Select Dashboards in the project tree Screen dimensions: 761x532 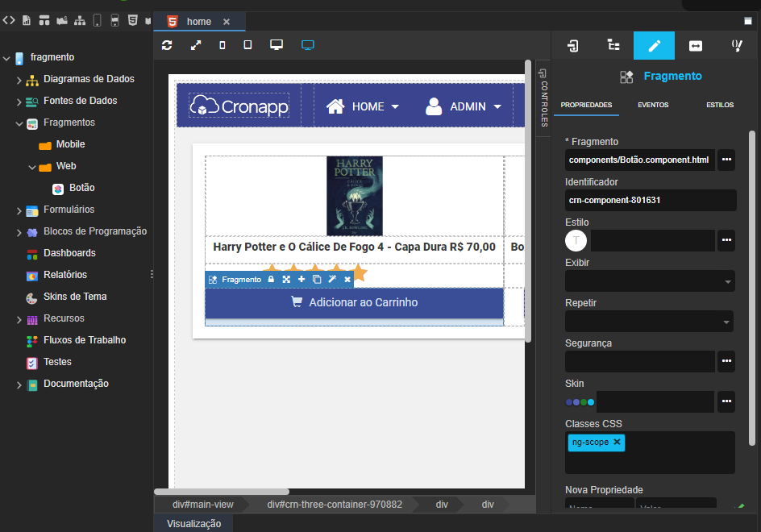click(69, 253)
